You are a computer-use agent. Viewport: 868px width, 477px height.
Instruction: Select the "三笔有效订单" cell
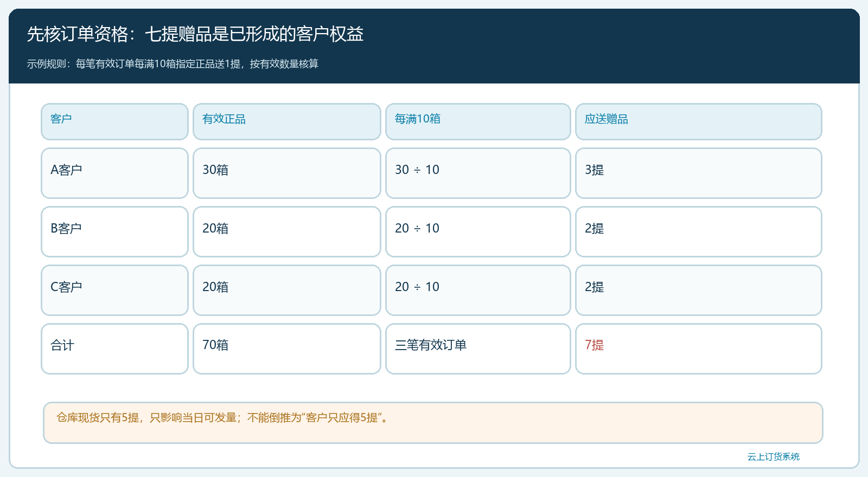point(478,349)
